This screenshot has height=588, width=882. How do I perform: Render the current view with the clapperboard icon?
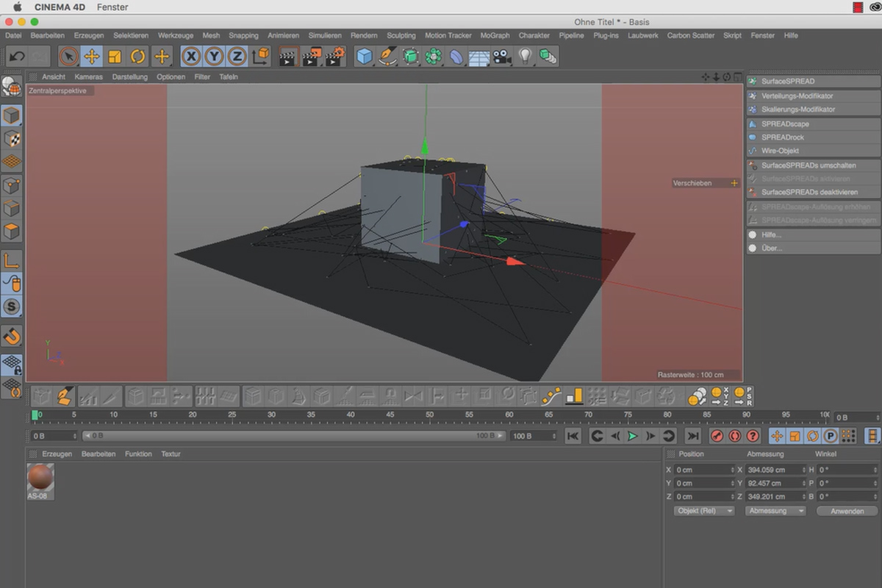[289, 56]
